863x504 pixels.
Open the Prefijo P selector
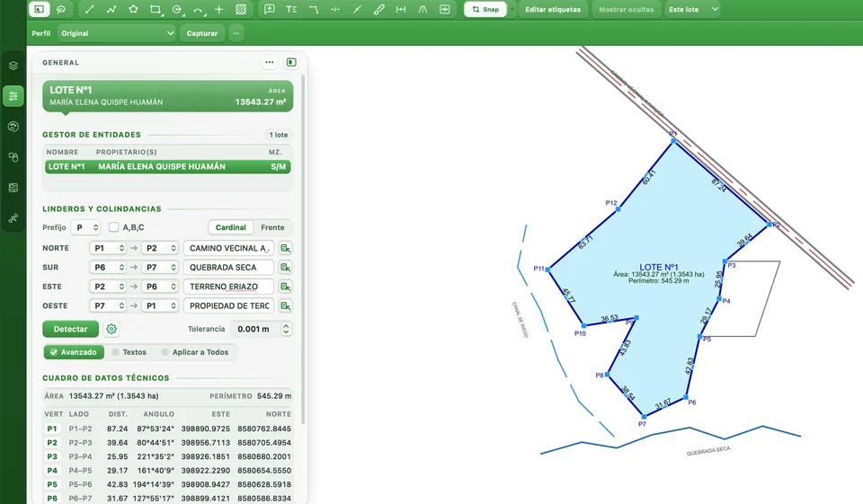point(86,227)
